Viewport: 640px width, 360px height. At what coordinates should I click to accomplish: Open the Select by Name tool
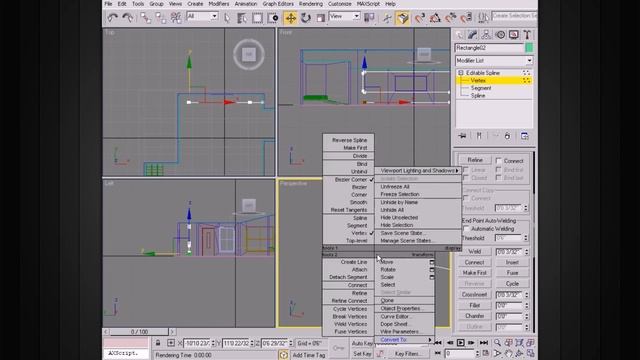[x=242, y=18]
